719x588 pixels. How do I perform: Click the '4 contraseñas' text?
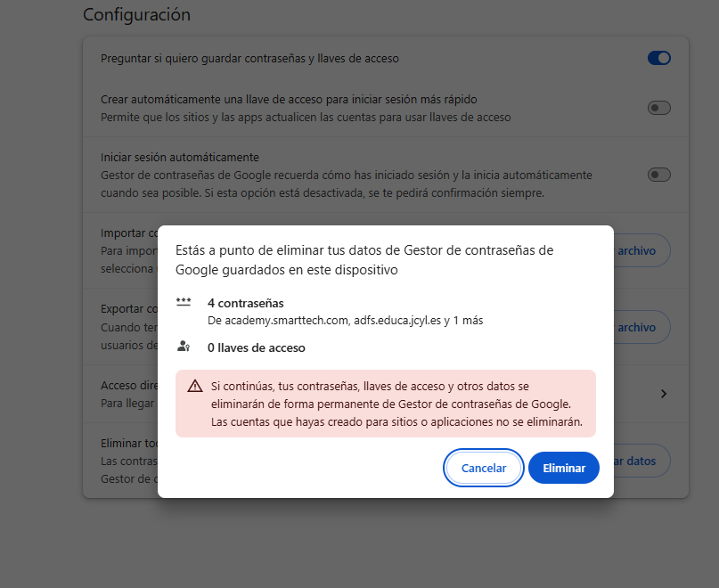click(245, 303)
